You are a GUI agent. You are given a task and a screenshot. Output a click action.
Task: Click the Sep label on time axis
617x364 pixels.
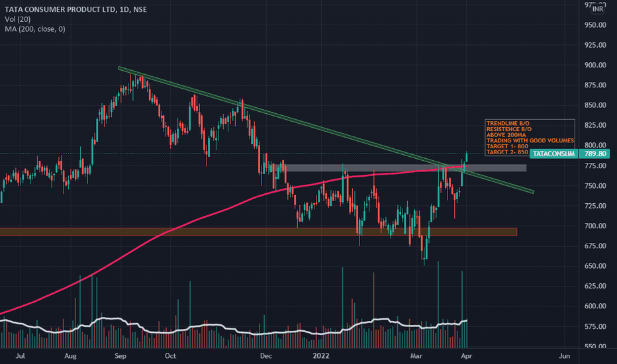click(120, 356)
